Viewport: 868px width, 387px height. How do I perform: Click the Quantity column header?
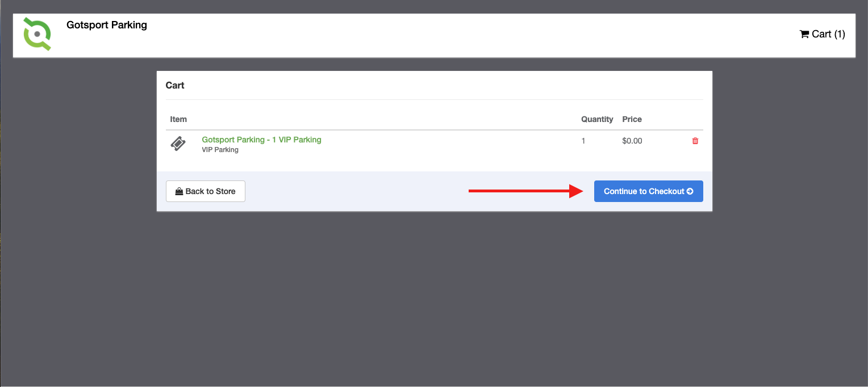pos(597,119)
